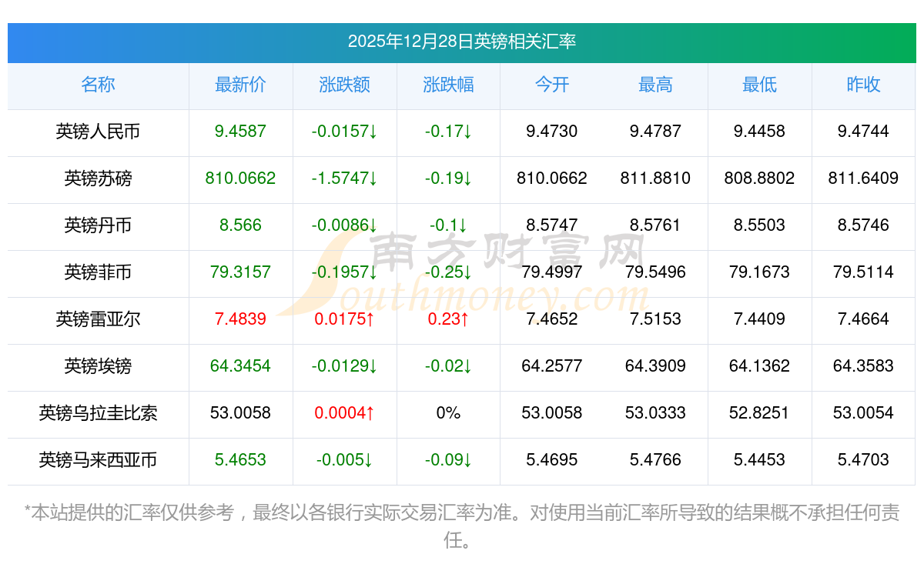This screenshot has width=924, height=564.
Task: Select change percent 0%
Action: point(448,413)
